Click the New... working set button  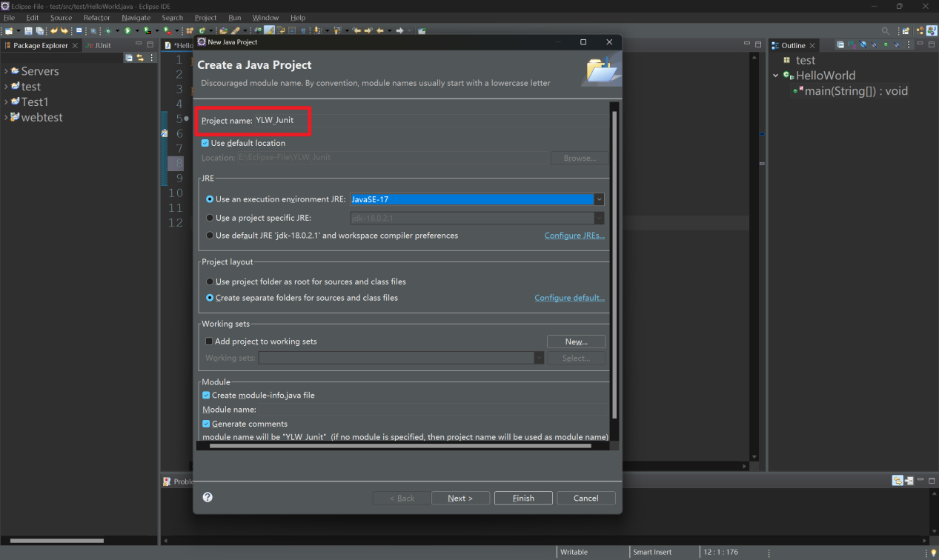pos(576,341)
